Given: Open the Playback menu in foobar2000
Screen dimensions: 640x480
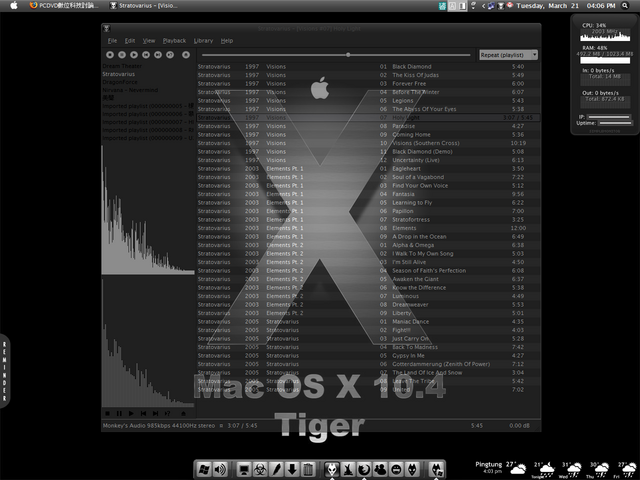Looking at the screenshot, I should pos(174,41).
